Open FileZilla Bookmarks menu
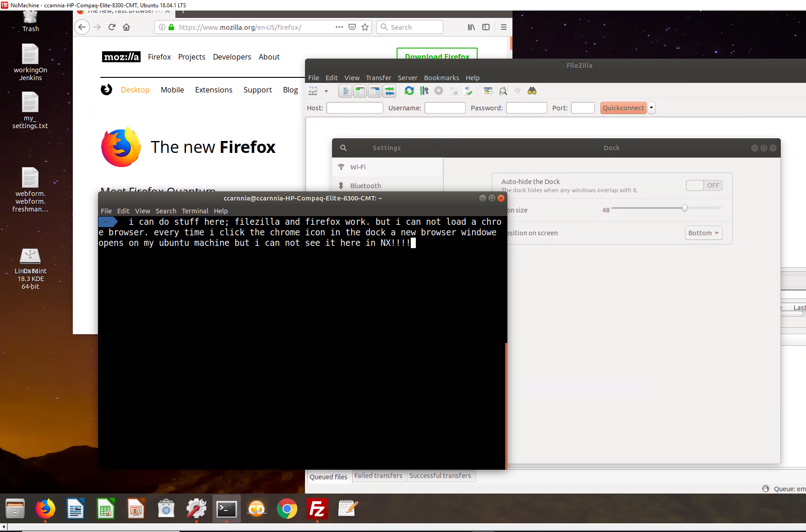The height and width of the screenshot is (532, 806). point(441,78)
